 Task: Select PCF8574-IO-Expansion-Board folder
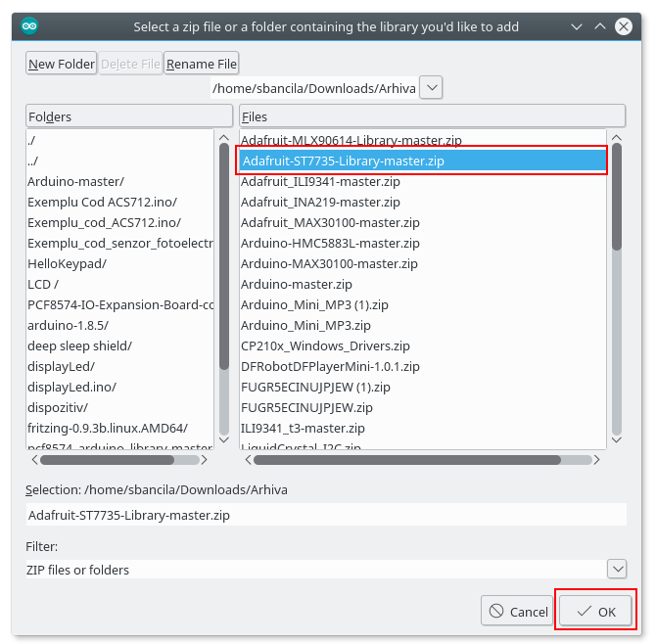(119, 304)
